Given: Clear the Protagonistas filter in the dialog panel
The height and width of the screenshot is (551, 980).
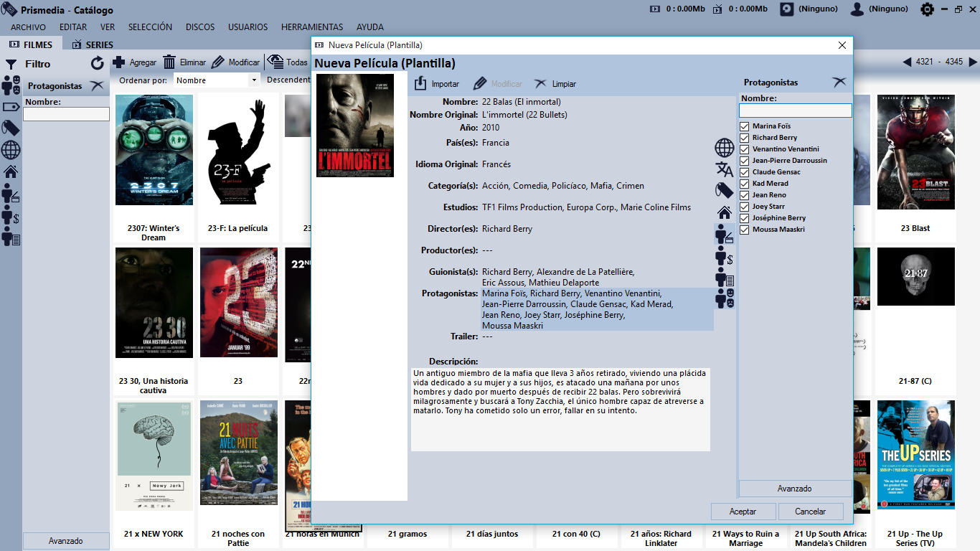Looking at the screenshot, I should (839, 83).
